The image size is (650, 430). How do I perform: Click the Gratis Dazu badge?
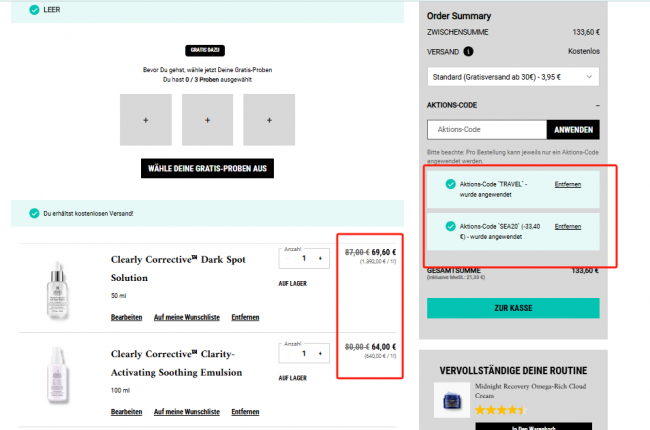[205, 50]
